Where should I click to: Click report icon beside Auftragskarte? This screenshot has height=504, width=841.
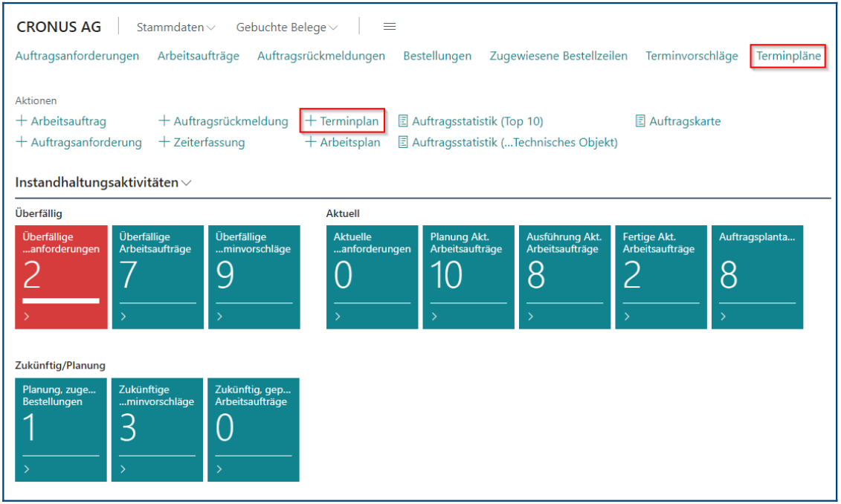[640, 120]
